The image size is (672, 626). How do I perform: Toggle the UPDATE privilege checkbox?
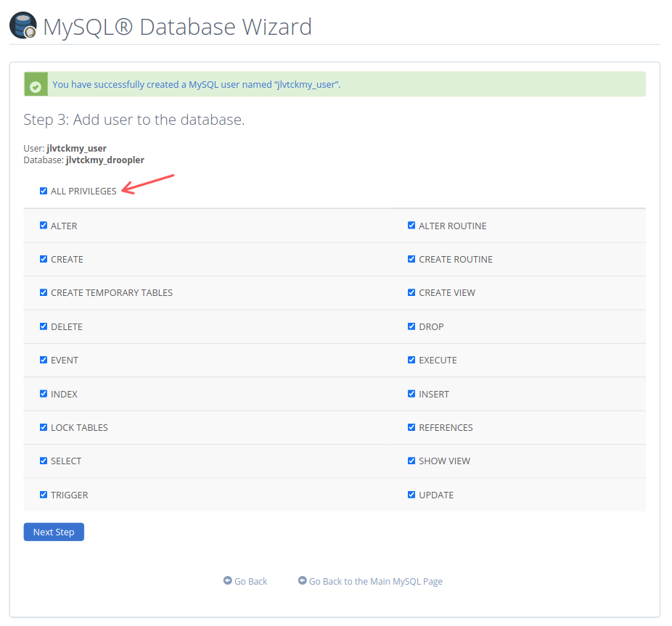[411, 494]
